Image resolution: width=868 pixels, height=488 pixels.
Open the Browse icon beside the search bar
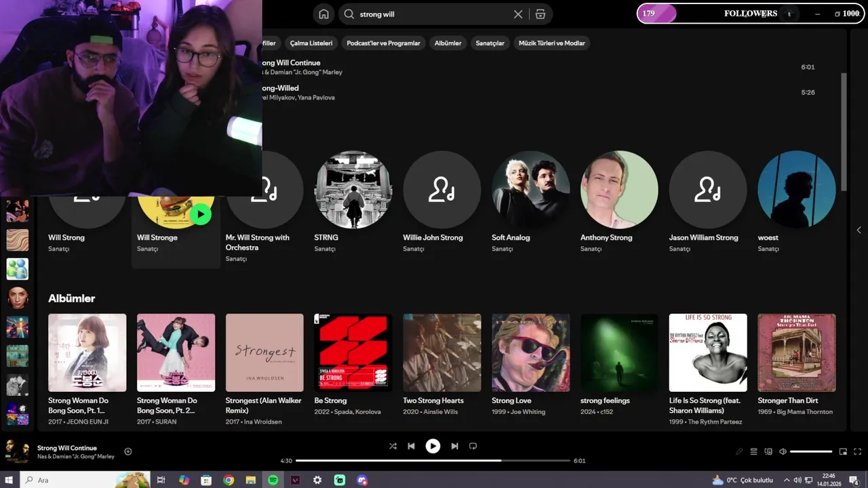pos(540,14)
